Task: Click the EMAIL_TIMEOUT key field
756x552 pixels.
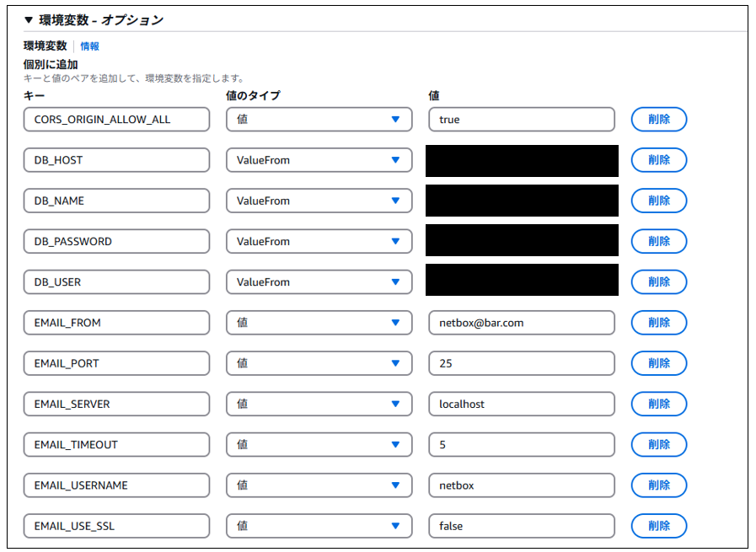Action: pos(116,444)
